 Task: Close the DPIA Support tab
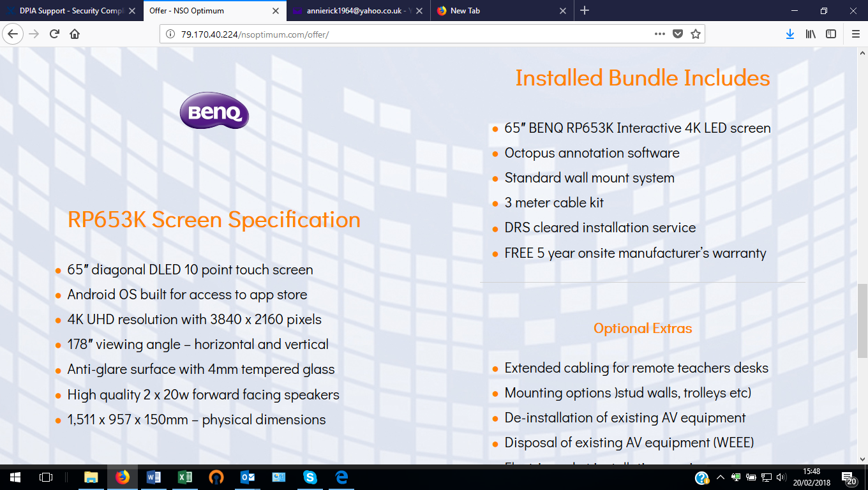(131, 11)
